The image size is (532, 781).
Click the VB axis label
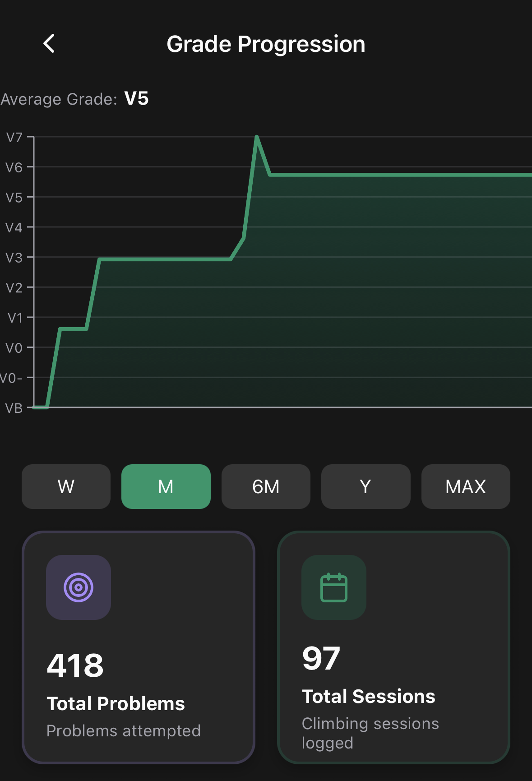point(14,408)
